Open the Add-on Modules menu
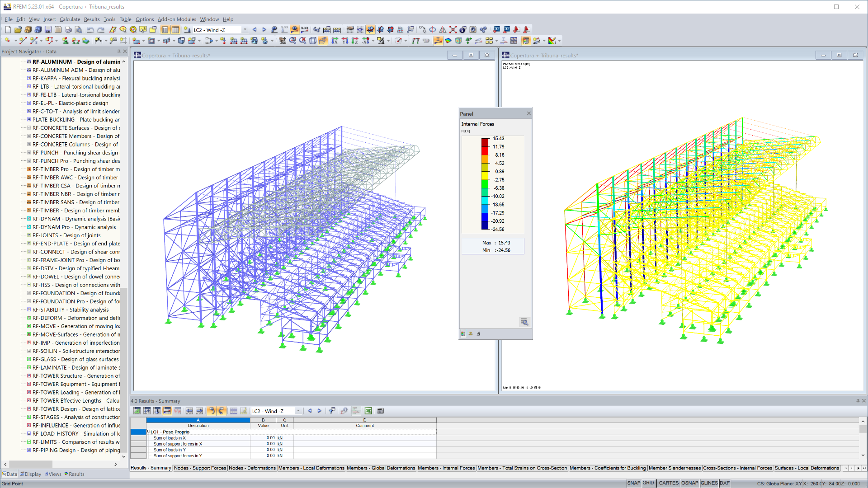868x488 pixels. [177, 19]
